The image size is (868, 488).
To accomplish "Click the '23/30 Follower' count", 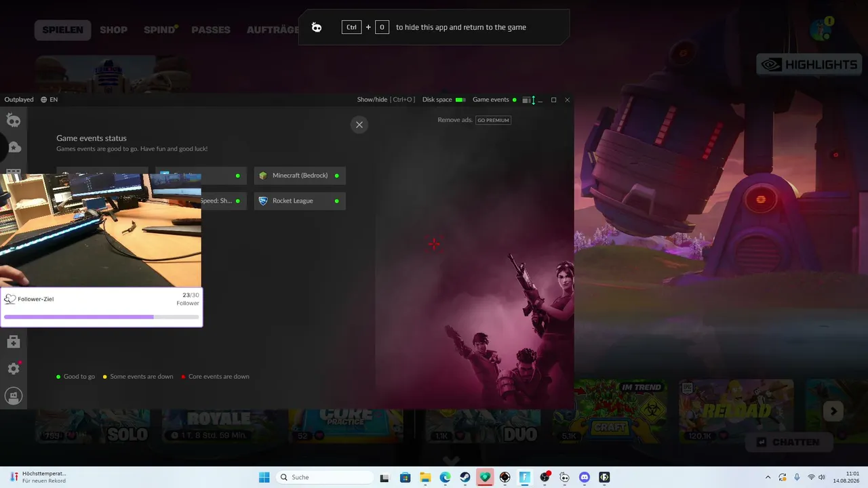I will click(188, 299).
